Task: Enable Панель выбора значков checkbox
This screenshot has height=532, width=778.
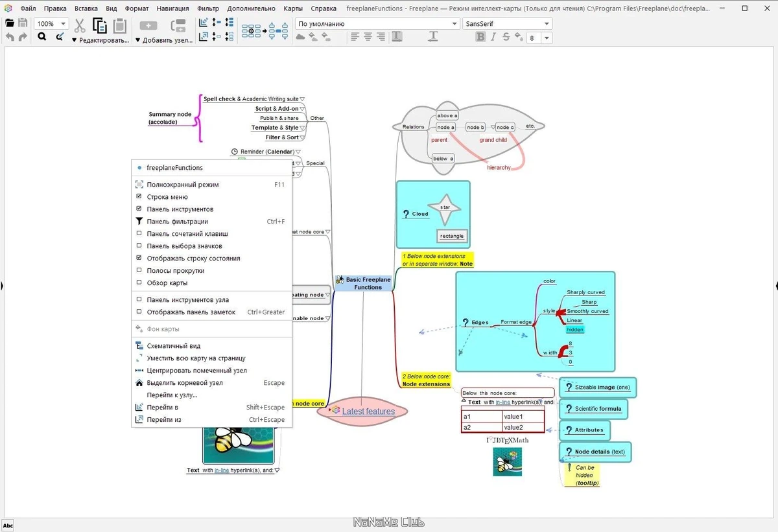Action: tap(139, 246)
